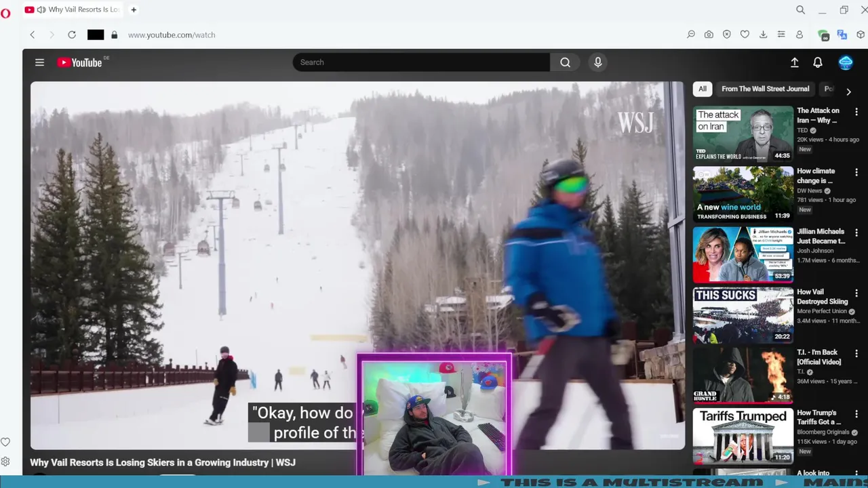Click the video title Why Vail Resorts Is Losing Skiers
This screenshot has width=868, height=488.
pyautogui.click(x=163, y=462)
